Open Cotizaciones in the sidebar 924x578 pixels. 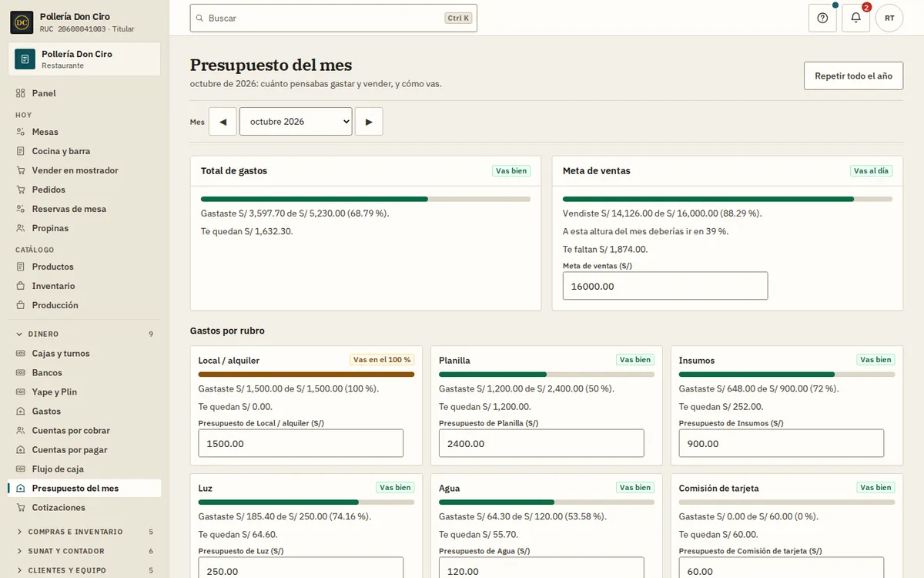[x=85, y=508]
